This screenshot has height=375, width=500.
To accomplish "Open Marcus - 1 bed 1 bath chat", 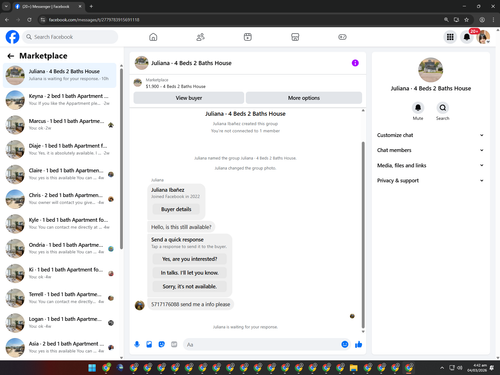I will (60, 125).
